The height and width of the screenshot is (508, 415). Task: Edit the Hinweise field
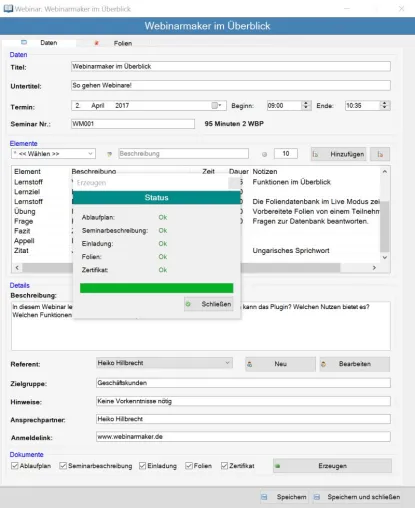[x=243, y=401]
